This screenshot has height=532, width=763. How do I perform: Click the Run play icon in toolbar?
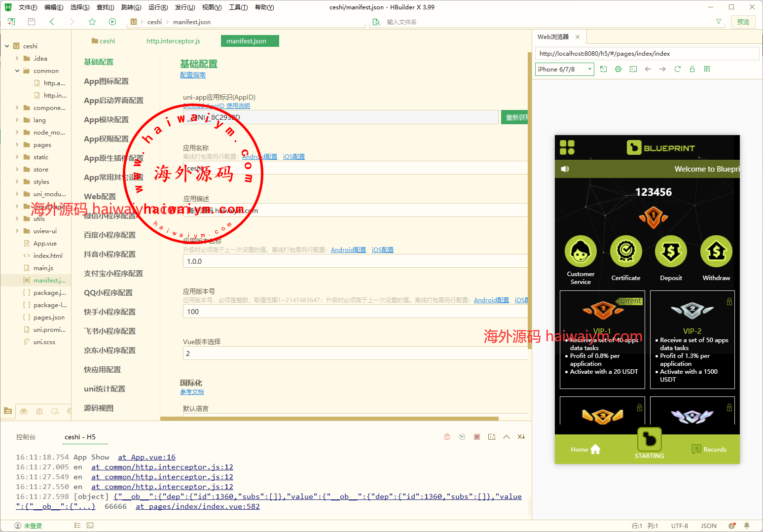click(112, 22)
